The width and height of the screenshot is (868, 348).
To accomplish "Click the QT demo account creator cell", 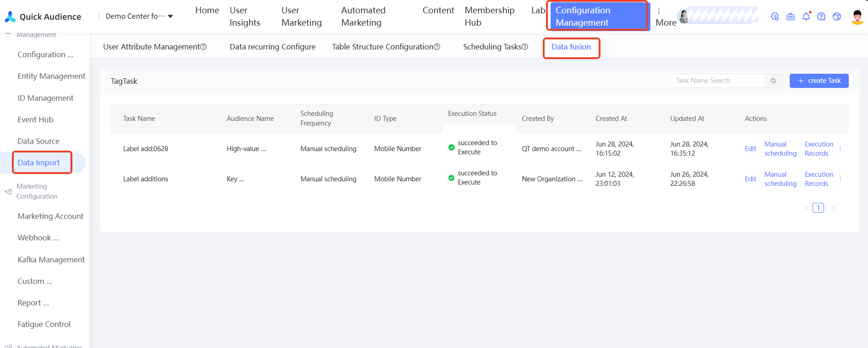I will 551,149.
